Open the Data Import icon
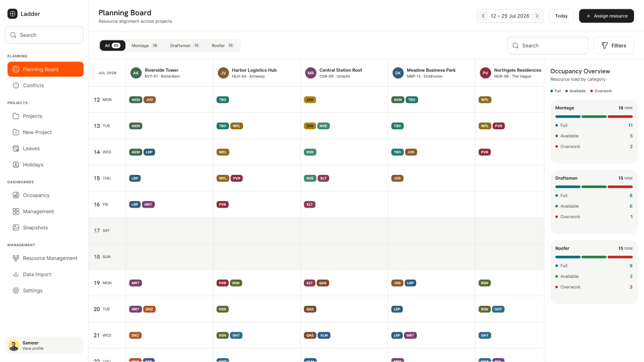The height and width of the screenshot is (362, 644). [16, 274]
